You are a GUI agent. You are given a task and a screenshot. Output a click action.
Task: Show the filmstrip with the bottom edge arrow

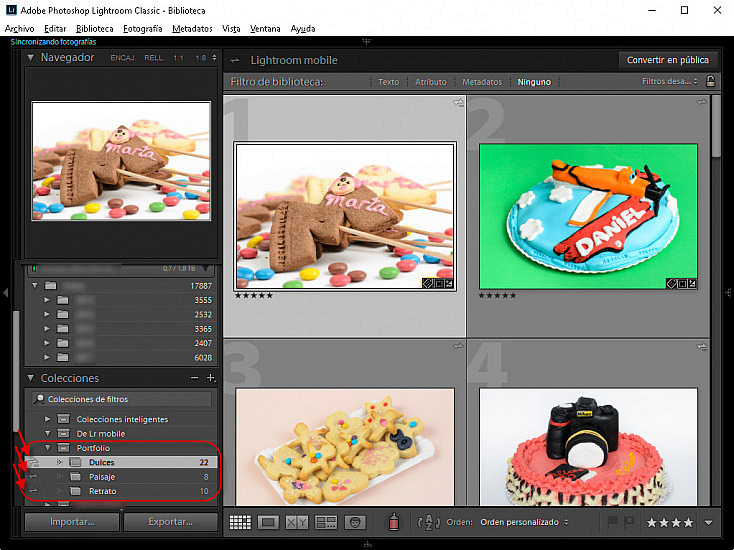[x=367, y=544]
